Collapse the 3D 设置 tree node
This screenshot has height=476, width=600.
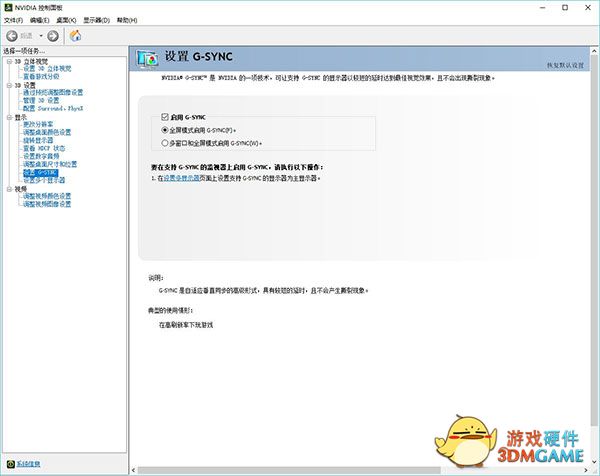coord(7,85)
